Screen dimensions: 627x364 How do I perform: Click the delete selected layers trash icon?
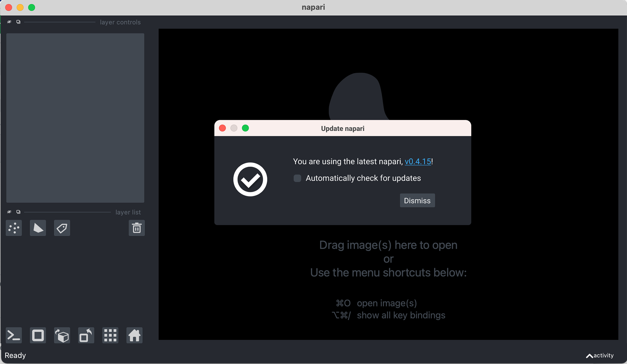pos(137,228)
